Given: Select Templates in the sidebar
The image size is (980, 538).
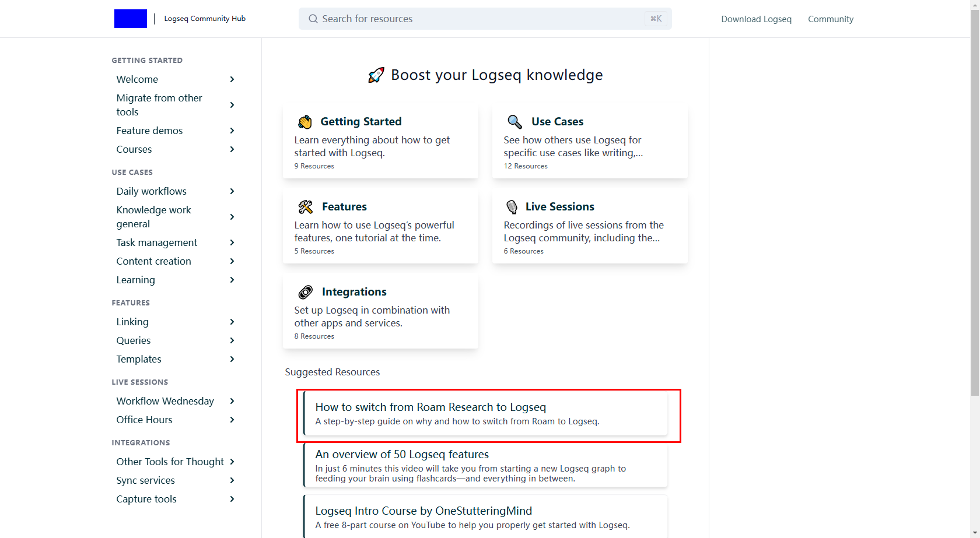Looking at the screenshot, I should click(139, 359).
